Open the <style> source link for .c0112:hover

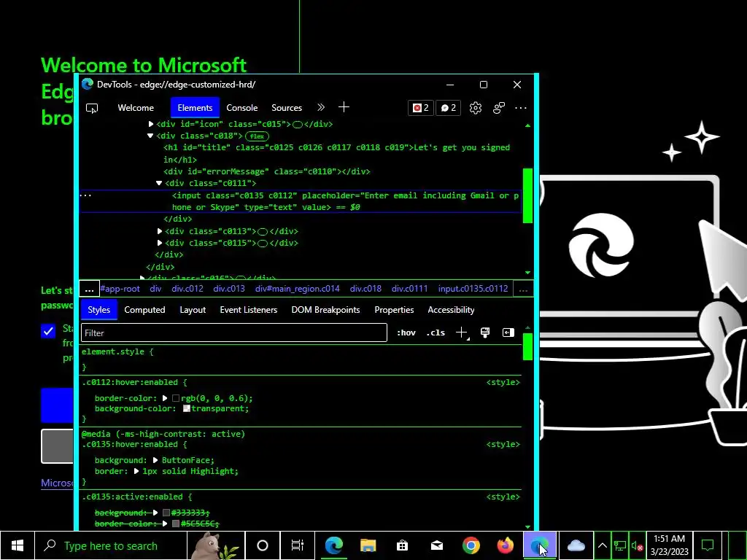(503, 382)
